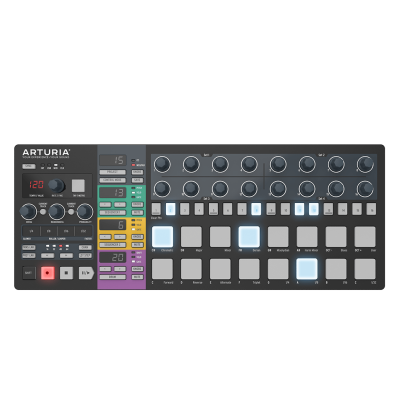Click the SYNC button
400x400 pixels.
[x=28, y=166]
